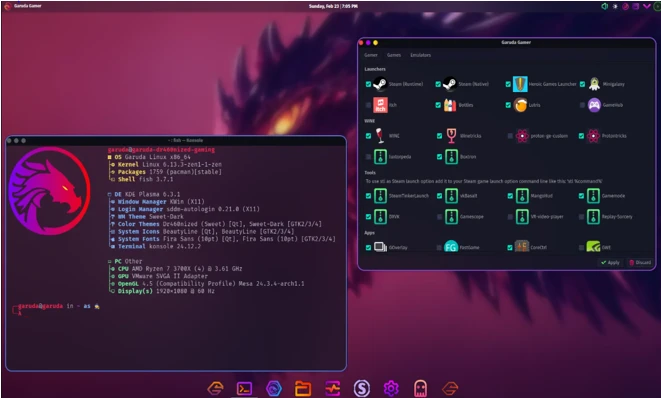Click the SteamTinkerLaunch package icon
This screenshot has height=398, width=661.
[x=380, y=196]
